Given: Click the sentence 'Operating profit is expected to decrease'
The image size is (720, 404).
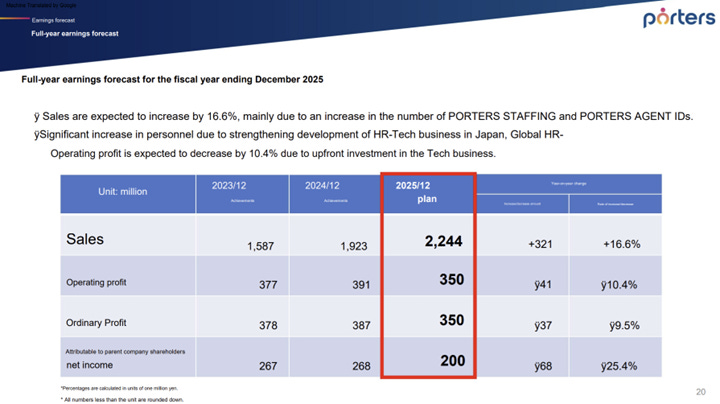Looking at the screenshot, I should (x=273, y=154).
